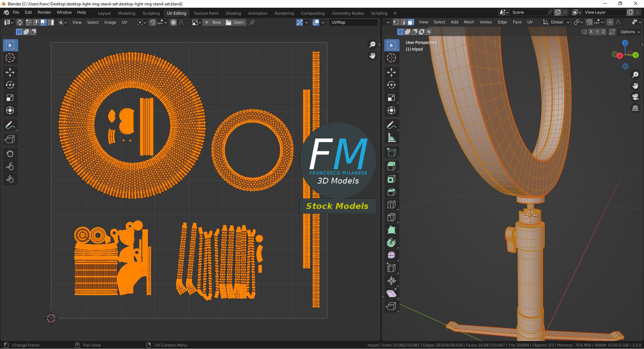
Task: Click the New image button
Action: 213,22
